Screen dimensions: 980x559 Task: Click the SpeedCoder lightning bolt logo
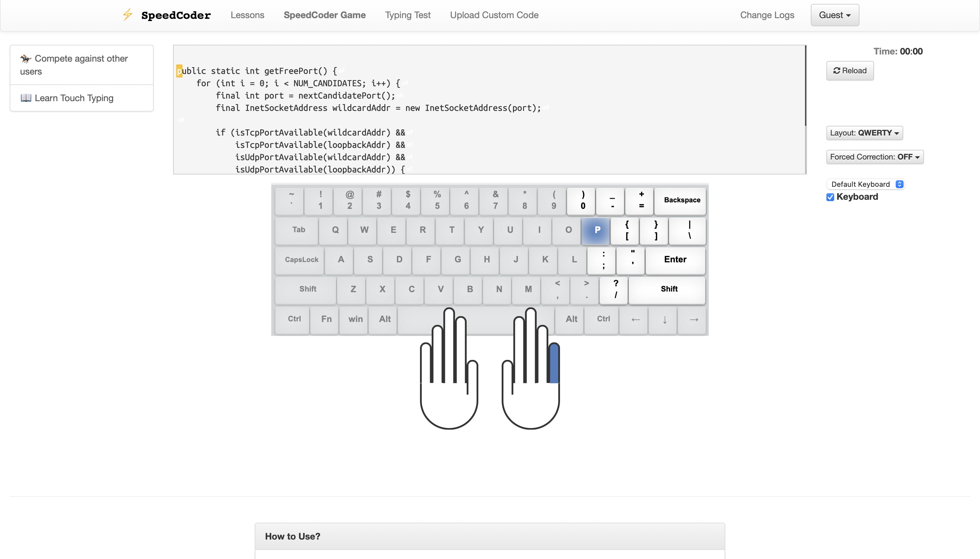pos(127,15)
